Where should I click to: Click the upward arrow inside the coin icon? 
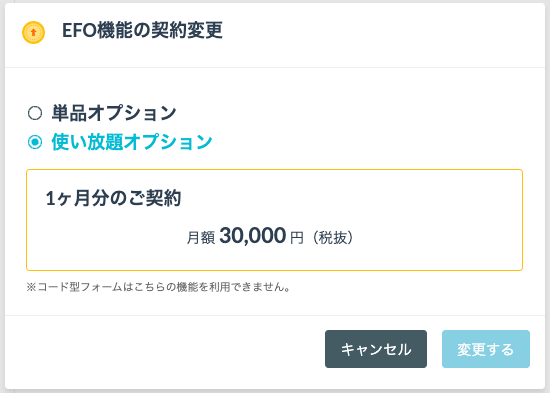pyautogui.click(x=33, y=33)
